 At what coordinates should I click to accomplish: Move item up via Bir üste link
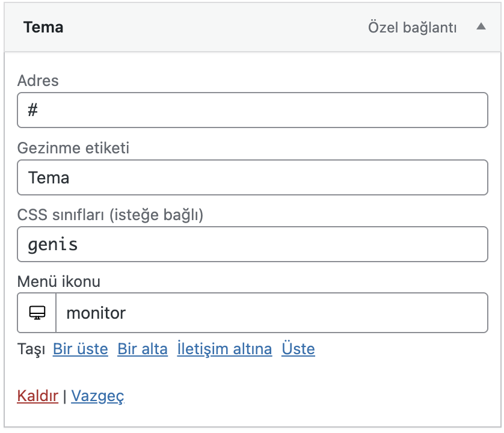coord(80,349)
